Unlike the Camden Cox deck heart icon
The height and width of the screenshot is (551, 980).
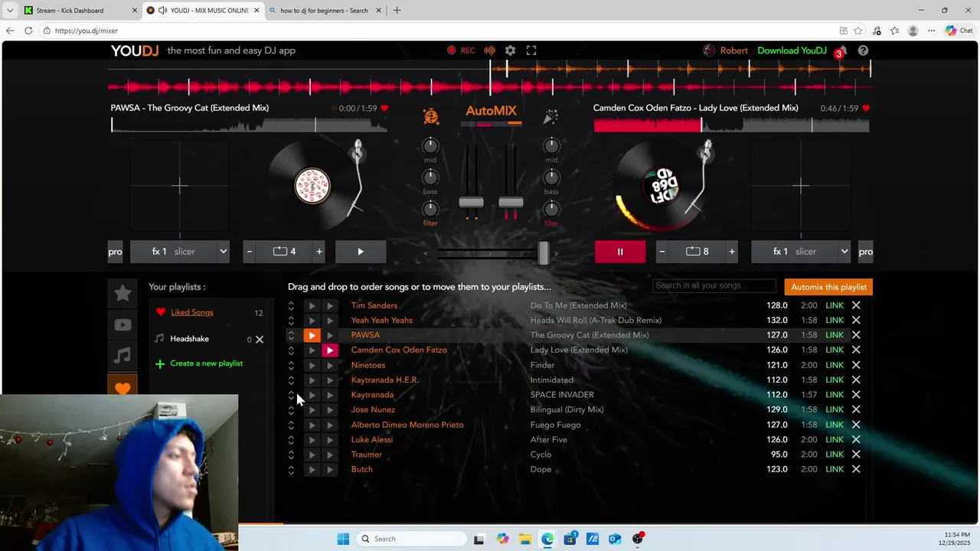pos(866,109)
